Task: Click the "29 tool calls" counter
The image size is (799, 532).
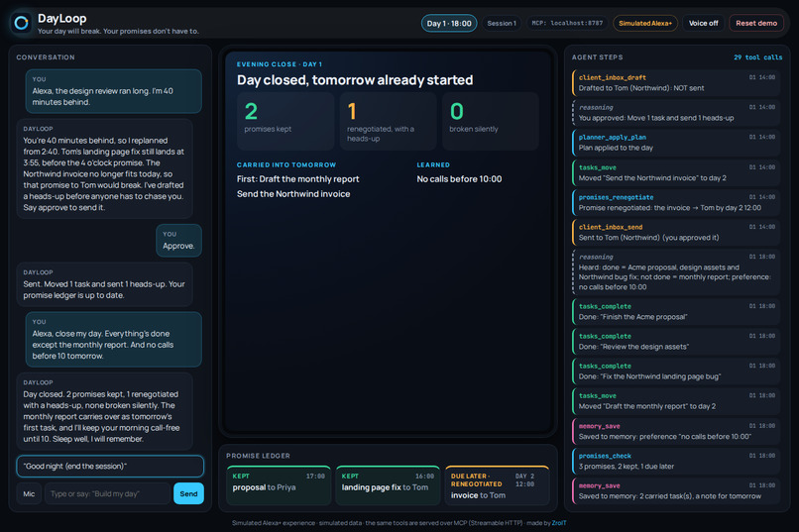Action: coord(757,57)
